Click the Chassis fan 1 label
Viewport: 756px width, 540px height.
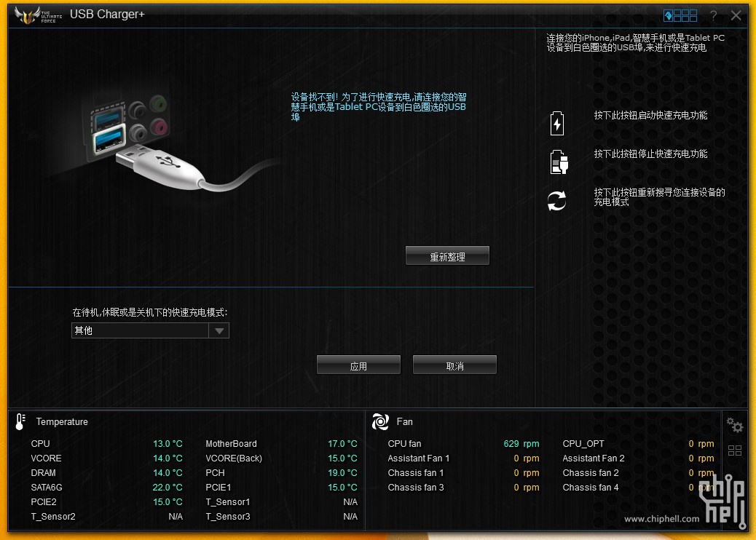416,472
